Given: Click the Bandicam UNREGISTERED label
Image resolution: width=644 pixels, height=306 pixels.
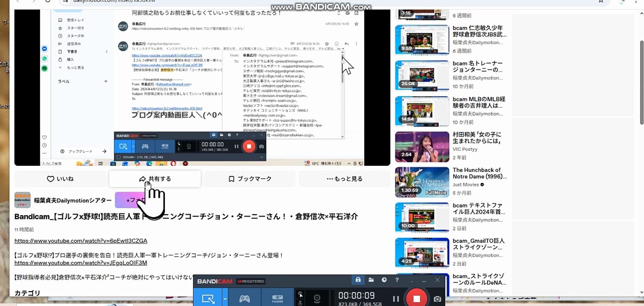Looking at the screenshot, I should (x=251, y=281).
